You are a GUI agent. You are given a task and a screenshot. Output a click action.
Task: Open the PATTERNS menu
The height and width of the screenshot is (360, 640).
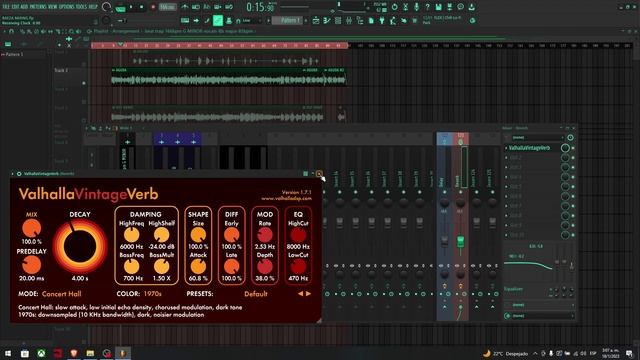coord(38,7)
